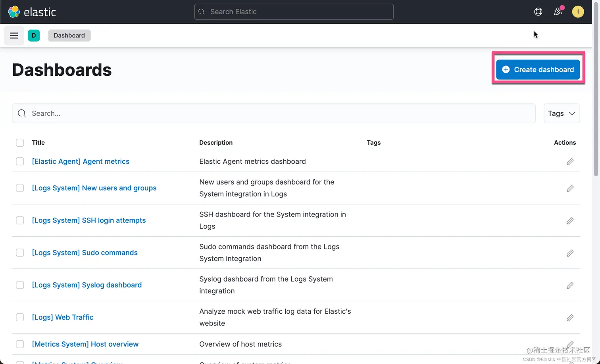
Task: Check the Sudo commands row checkbox
Action: (20, 253)
